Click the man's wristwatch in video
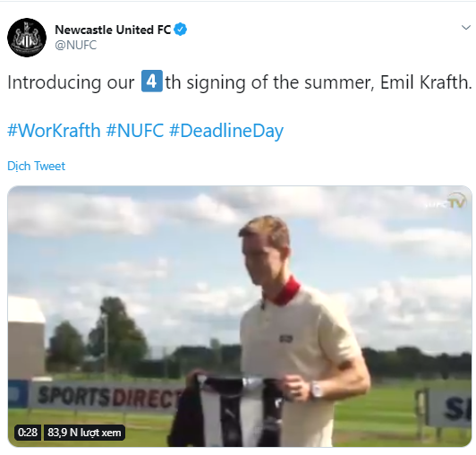This screenshot has width=476, height=455. (317, 390)
